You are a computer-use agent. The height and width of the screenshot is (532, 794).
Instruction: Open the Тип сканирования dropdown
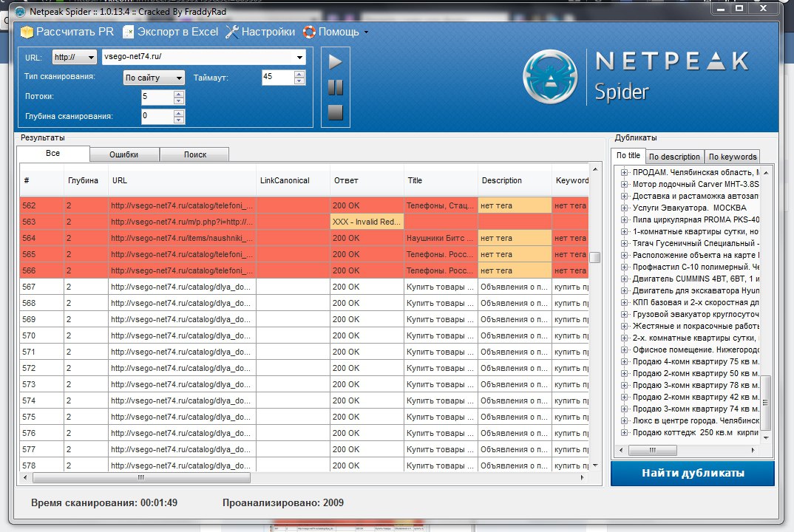[x=154, y=78]
